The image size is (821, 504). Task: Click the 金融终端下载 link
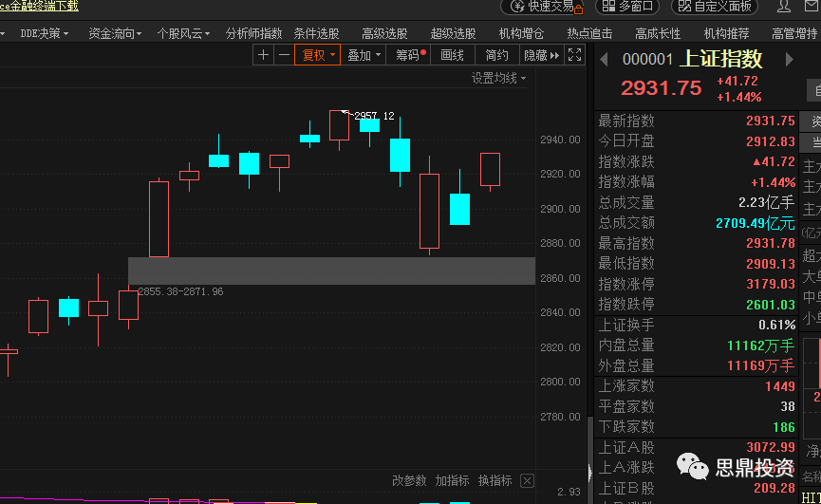pyautogui.click(x=39, y=7)
